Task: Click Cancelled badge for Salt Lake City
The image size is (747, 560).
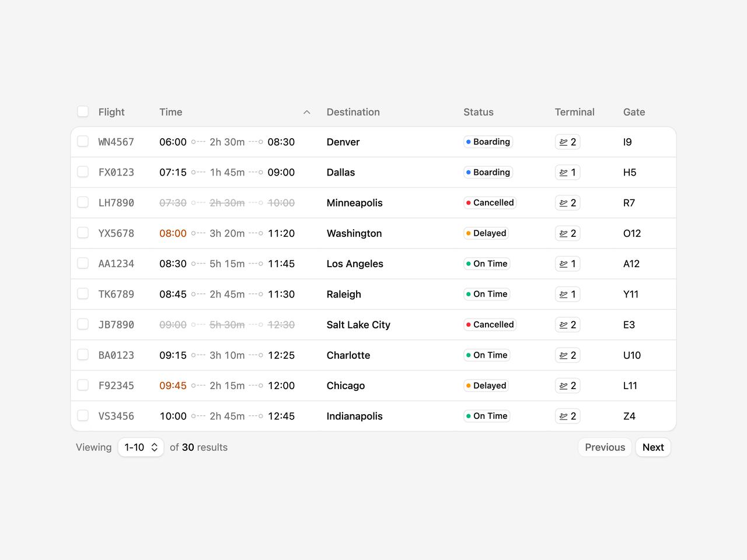Action: click(x=490, y=324)
